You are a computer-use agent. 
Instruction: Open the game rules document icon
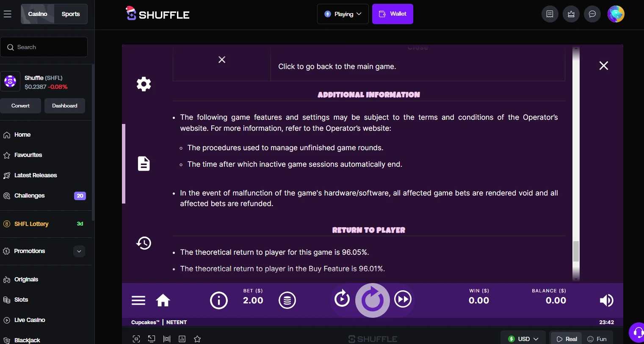tap(144, 163)
